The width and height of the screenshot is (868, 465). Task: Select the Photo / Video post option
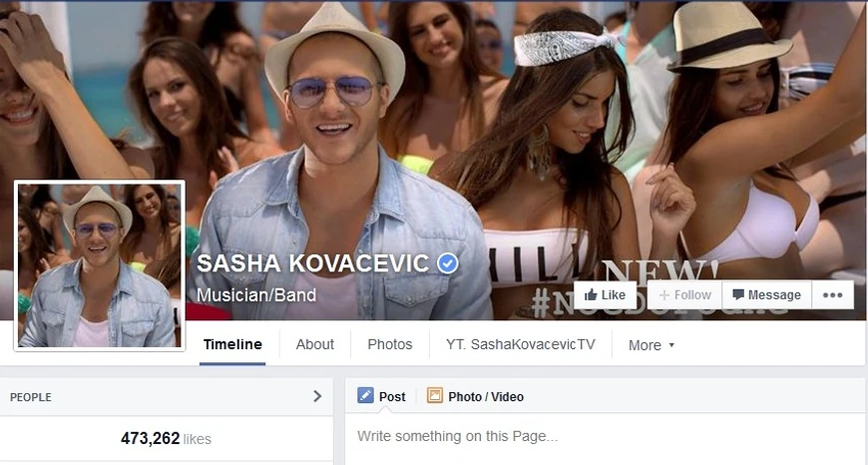pyautogui.click(x=475, y=396)
